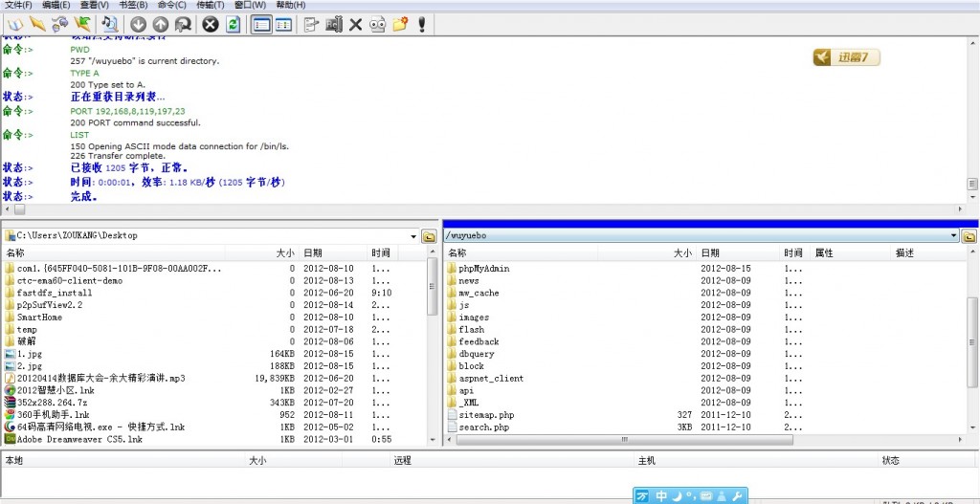Screen dimensions: 980x504
Task: Click the exclamation mark toolbar icon
Action: click(422, 24)
